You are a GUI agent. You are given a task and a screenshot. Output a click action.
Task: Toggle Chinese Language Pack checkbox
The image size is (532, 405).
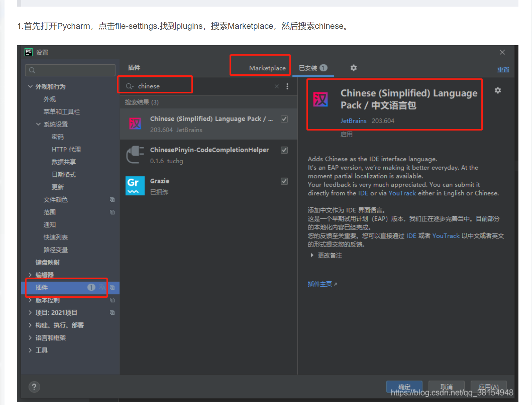point(284,119)
